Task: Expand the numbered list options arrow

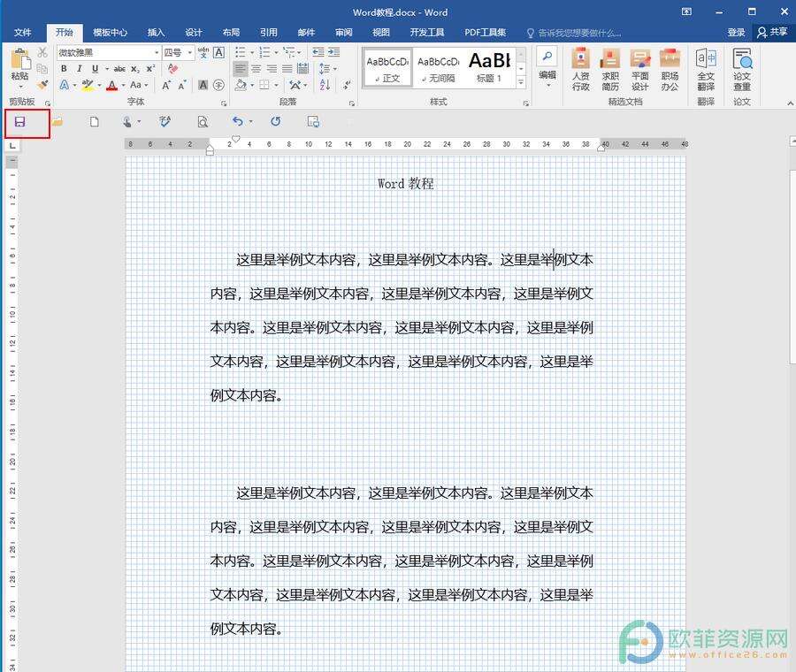Action: coord(276,52)
